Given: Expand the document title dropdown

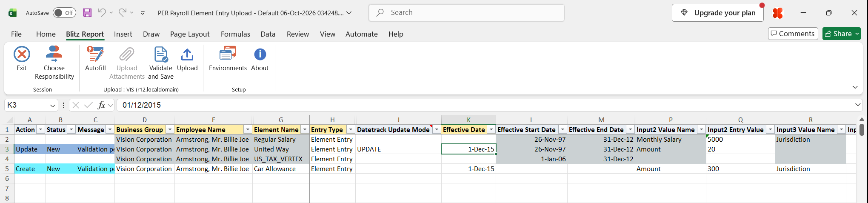Looking at the screenshot, I should tap(349, 13).
